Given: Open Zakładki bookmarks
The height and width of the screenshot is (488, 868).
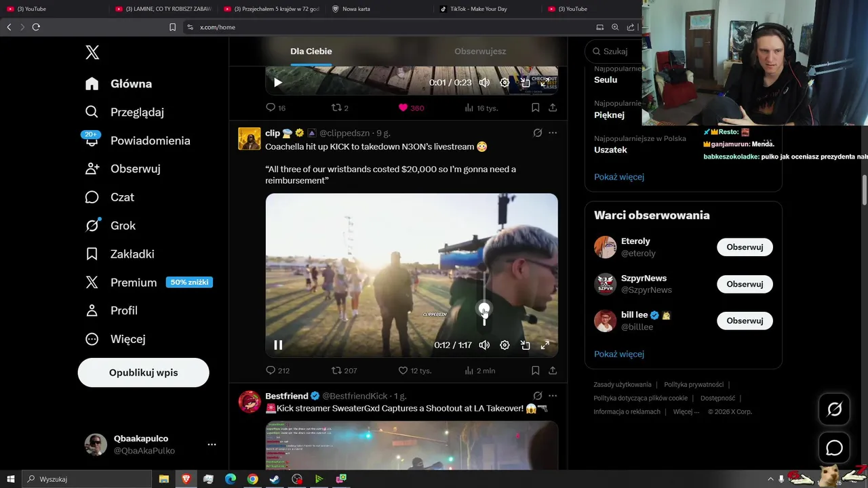Looking at the screenshot, I should coord(120,254).
